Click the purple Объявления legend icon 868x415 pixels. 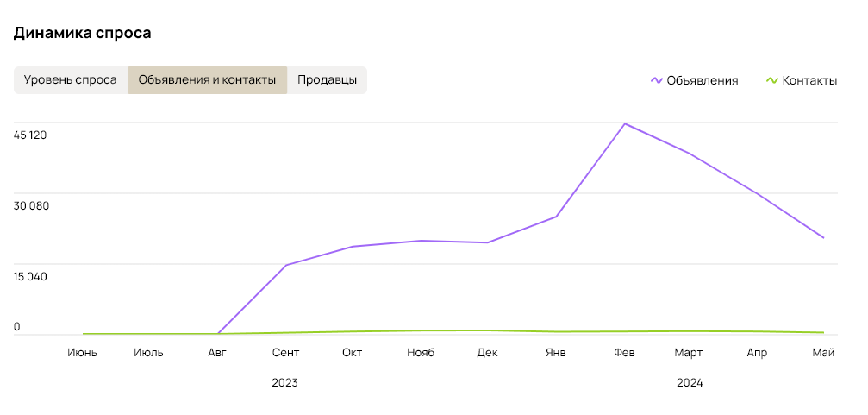(x=656, y=80)
